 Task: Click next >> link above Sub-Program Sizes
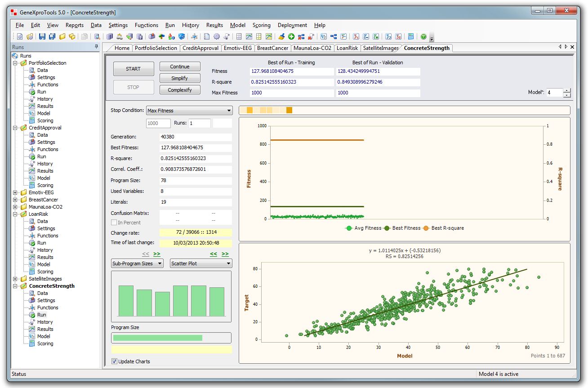156,254
